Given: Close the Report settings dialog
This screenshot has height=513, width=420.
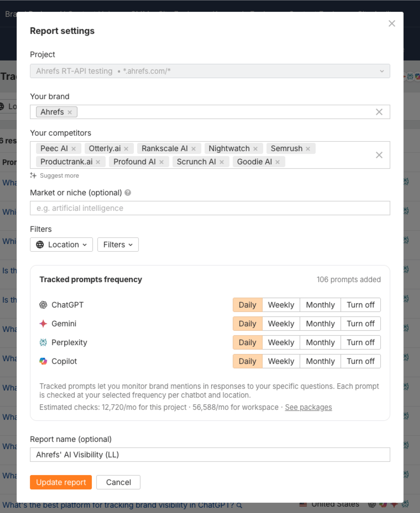Looking at the screenshot, I should click(x=392, y=23).
